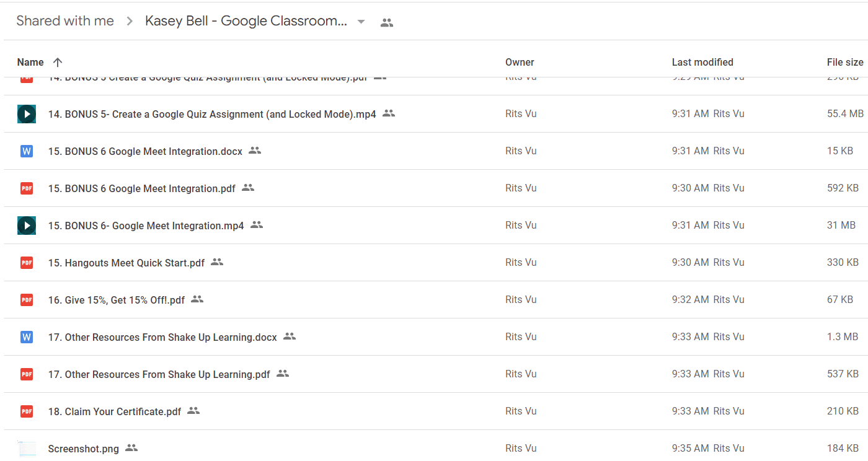This screenshot has width=868, height=461.
Task: Go back to Shared with me
Action: point(65,21)
